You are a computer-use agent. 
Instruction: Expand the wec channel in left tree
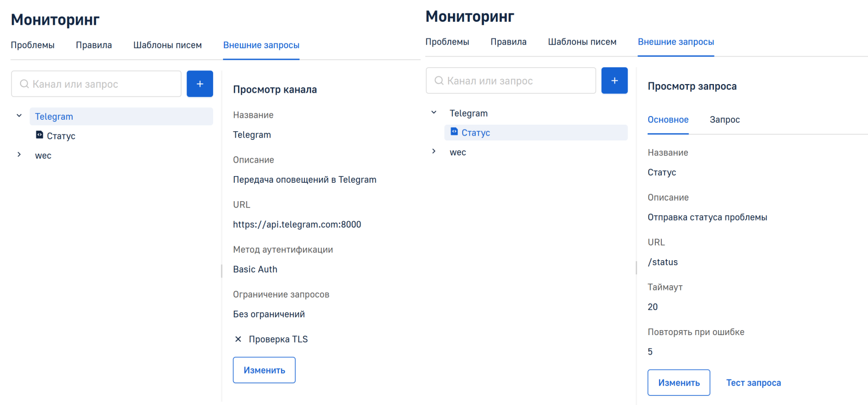pos(19,155)
